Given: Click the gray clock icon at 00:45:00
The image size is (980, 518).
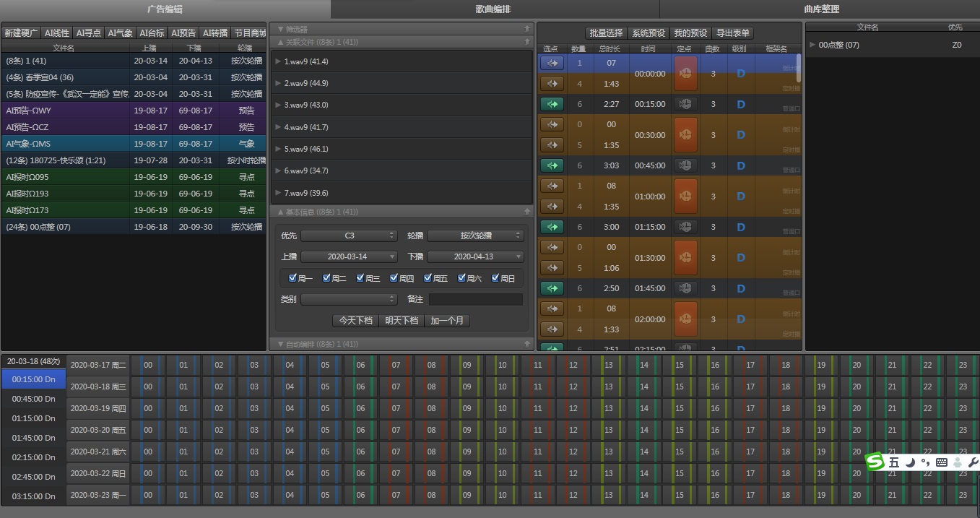Looking at the screenshot, I should (685, 165).
